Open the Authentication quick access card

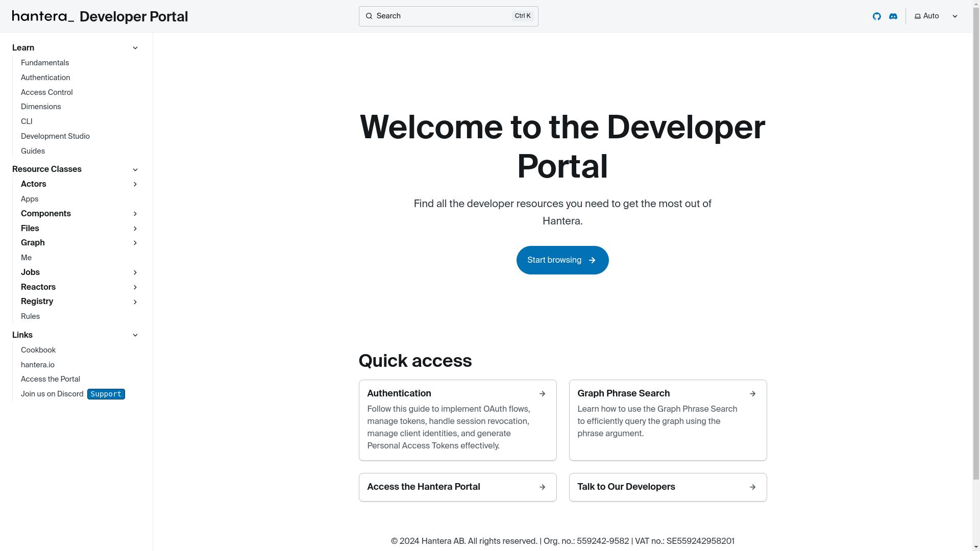click(x=458, y=420)
